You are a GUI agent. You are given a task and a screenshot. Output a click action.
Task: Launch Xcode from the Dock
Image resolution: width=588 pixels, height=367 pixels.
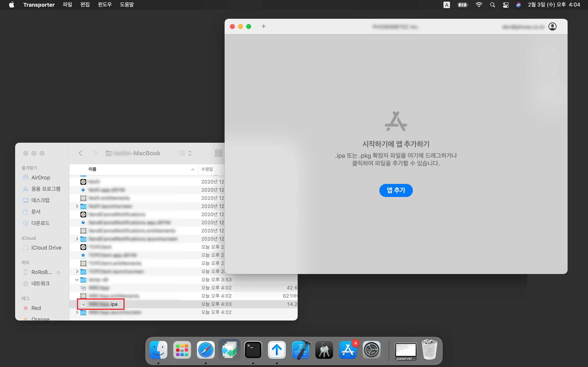click(x=301, y=350)
